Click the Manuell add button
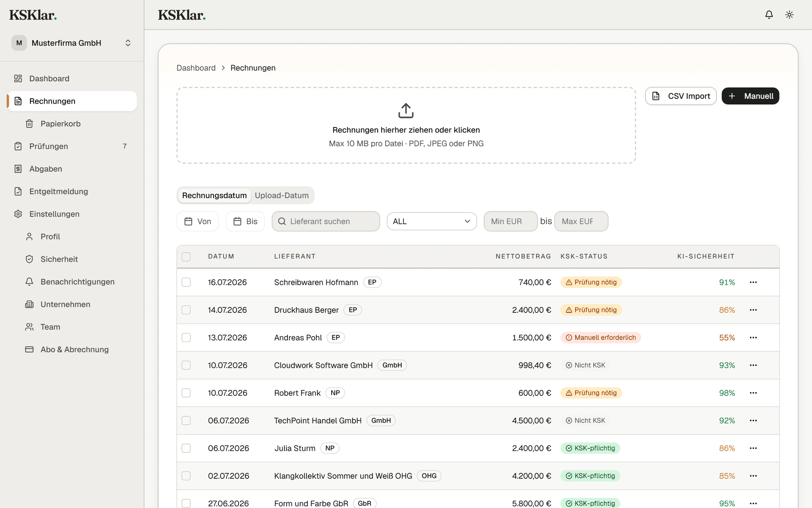Screen dimensions: 812x508 750,96
